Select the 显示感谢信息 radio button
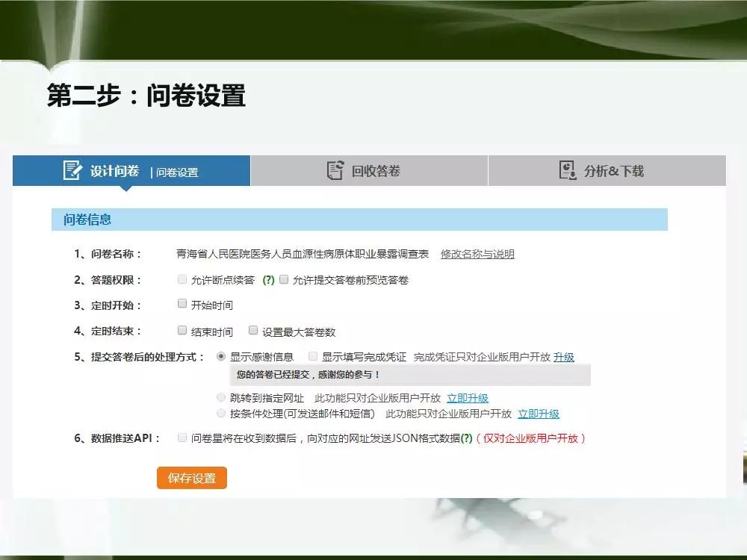 pyautogui.click(x=221, y=357)
